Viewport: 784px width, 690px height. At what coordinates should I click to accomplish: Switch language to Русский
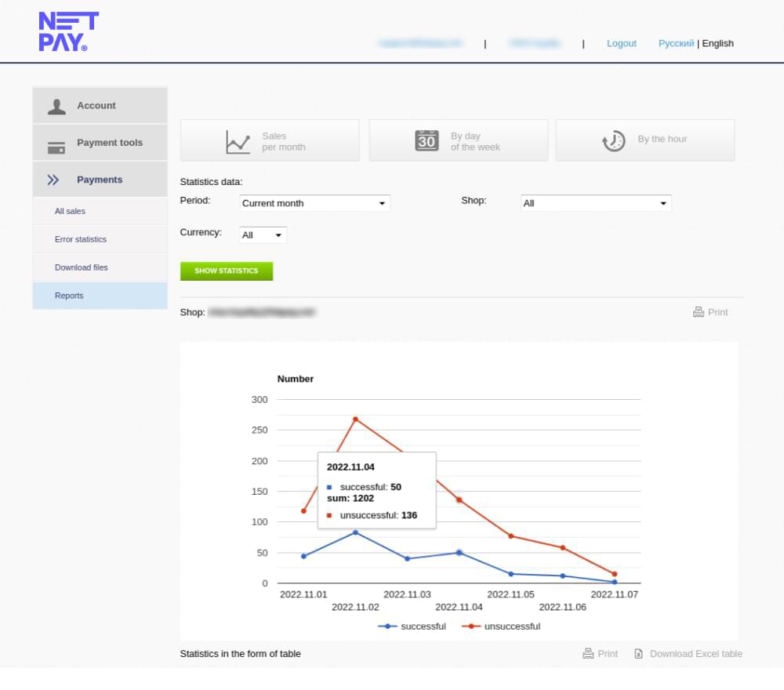pos(676,44)
